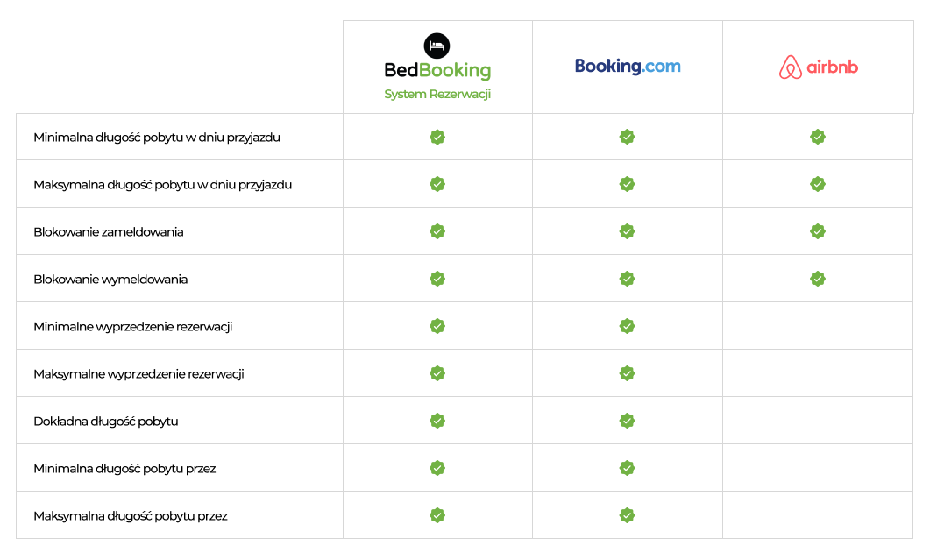Click the Airbnb logo

[x=819, y=67]
